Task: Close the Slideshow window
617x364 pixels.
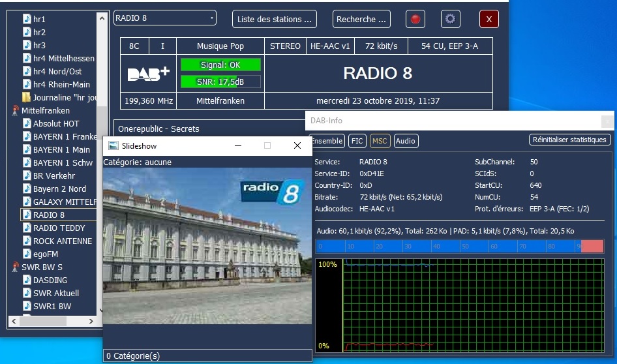Action: (x=297, y=145)
